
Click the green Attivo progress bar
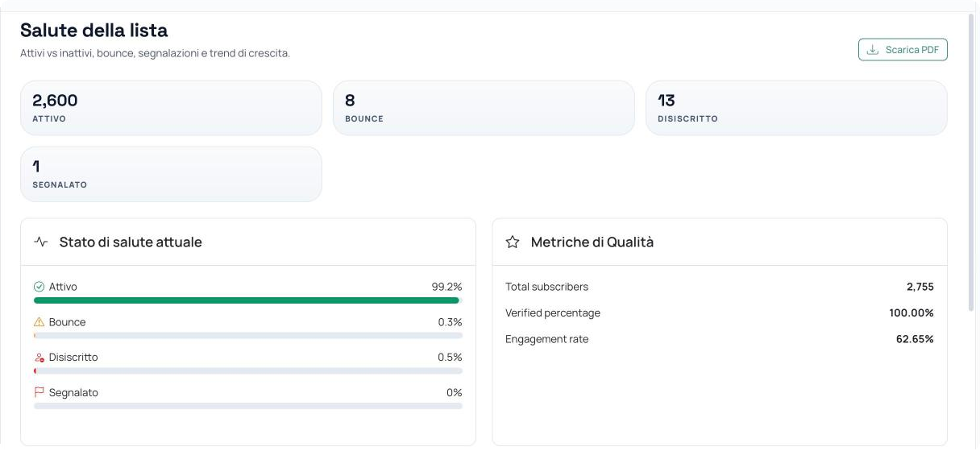[247, 300]
